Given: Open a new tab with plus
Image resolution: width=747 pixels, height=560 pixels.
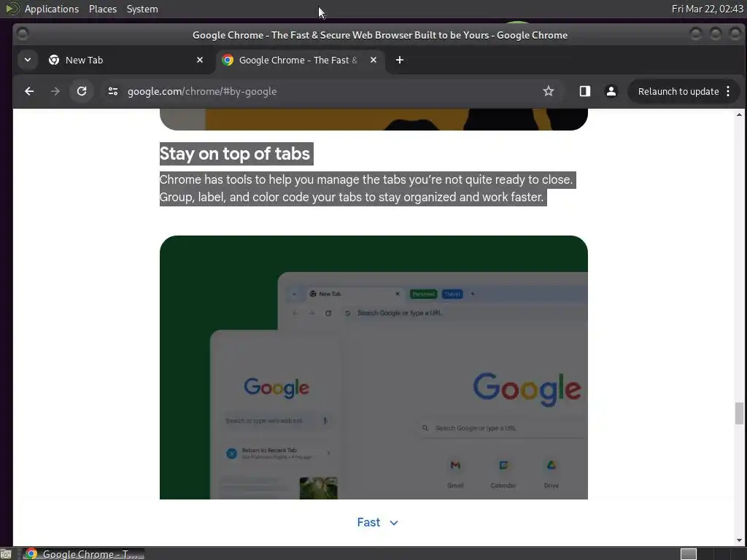Looking at the screenshot, I should [400, 60].
